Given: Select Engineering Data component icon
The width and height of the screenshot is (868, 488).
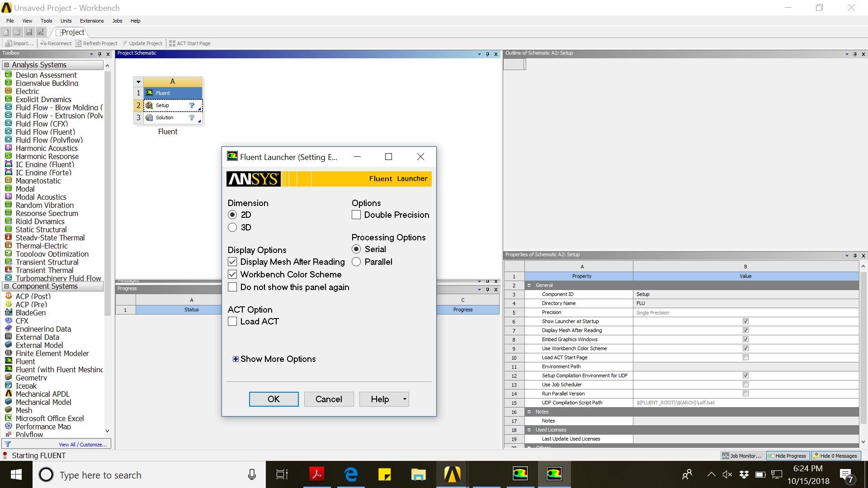Looking at the screenshot, I should click(8, 328).
